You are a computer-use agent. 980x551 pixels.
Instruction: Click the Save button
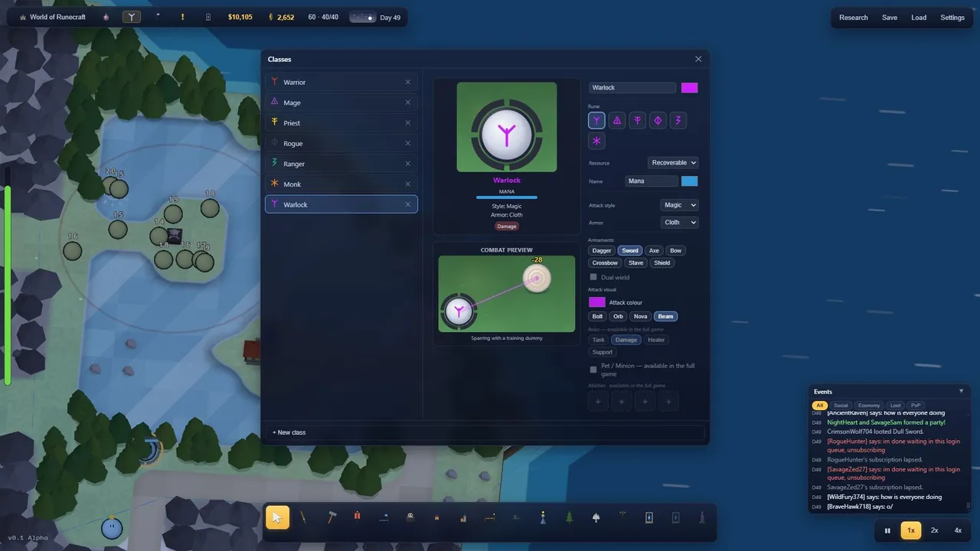890,18
